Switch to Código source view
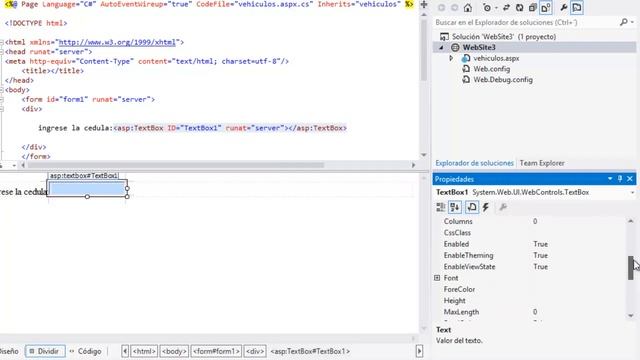Viewport: 640px width, 360px height. click(86, 351)
